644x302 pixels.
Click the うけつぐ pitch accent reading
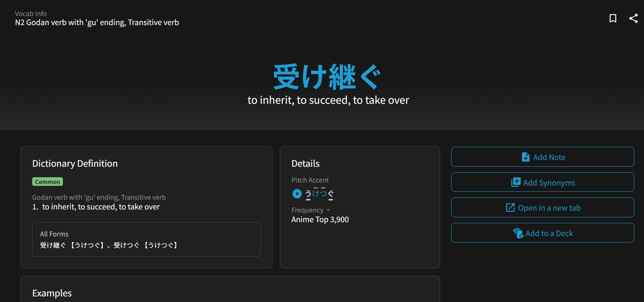[x=319, y=194]
